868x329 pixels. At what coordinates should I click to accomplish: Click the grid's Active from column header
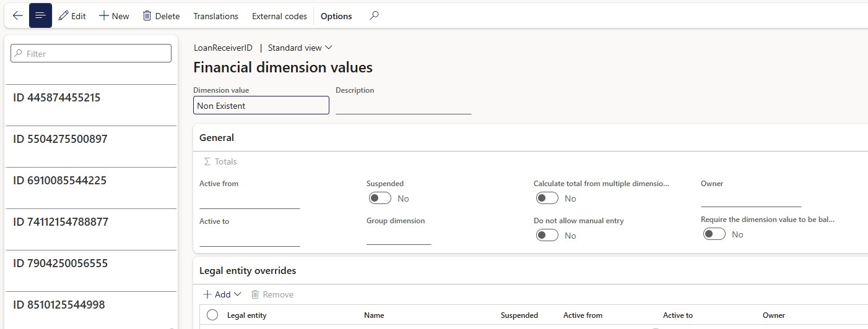[x=583, y=315]
